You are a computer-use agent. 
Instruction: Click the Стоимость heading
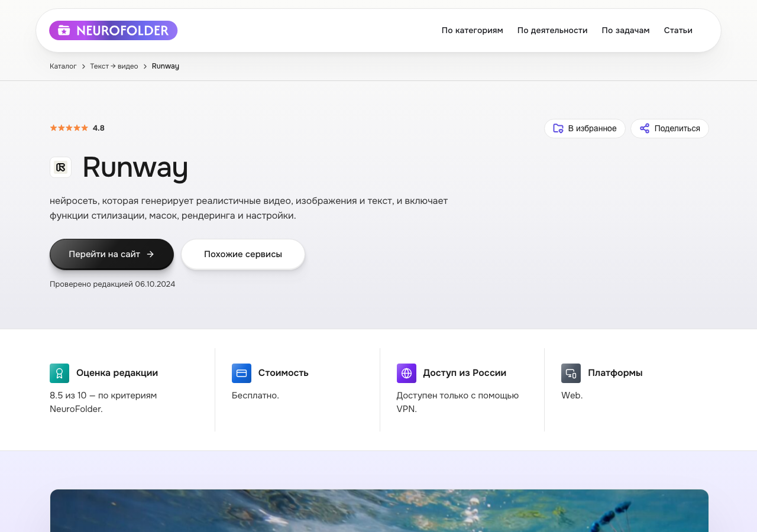click(283, 373)
